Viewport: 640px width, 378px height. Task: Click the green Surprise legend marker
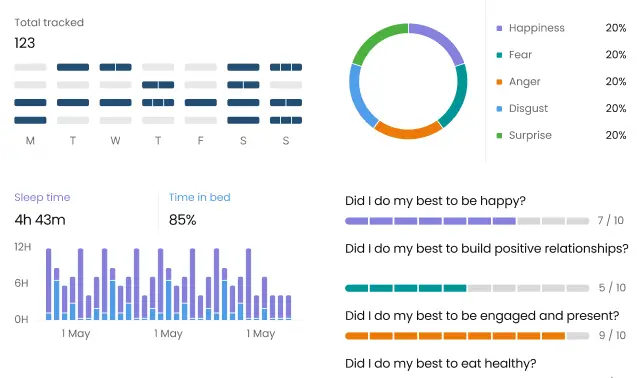(499, 136)
